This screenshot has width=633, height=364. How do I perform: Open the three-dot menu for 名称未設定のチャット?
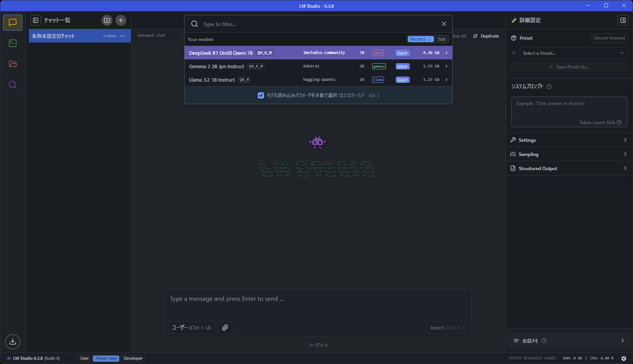click(122, 36)
